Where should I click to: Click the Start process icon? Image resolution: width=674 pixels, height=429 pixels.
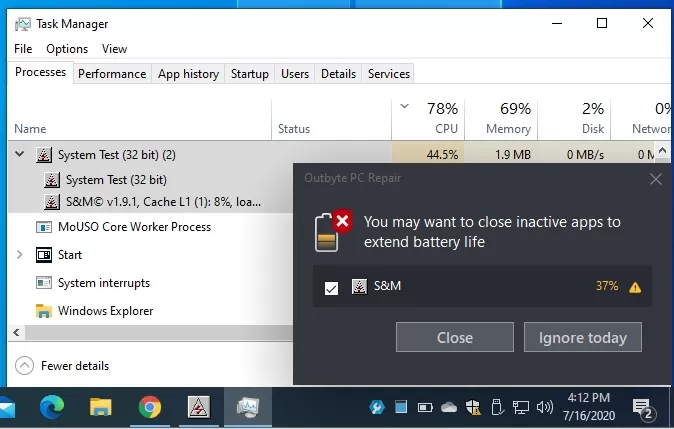coord(44,255)
